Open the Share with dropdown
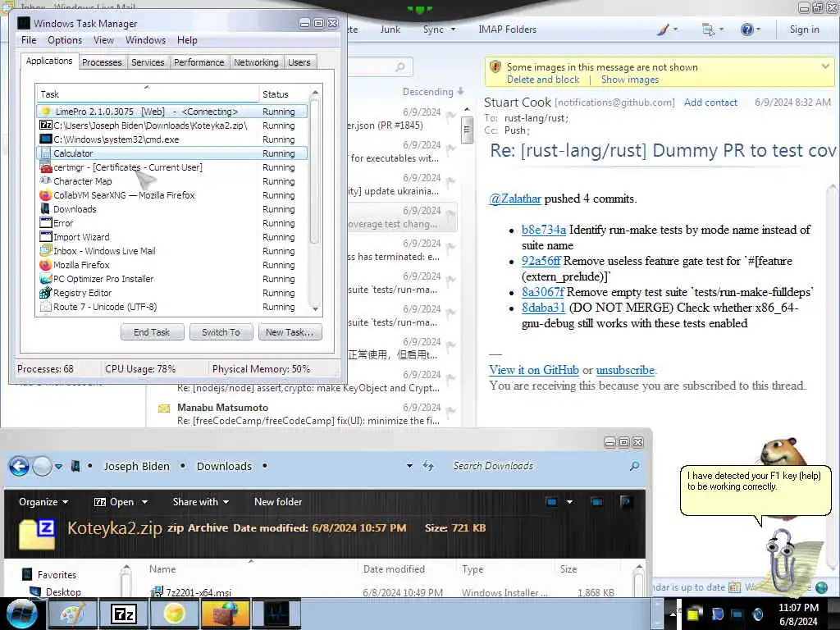This screenshot has height=630, width=840. (x=200, y=502)
